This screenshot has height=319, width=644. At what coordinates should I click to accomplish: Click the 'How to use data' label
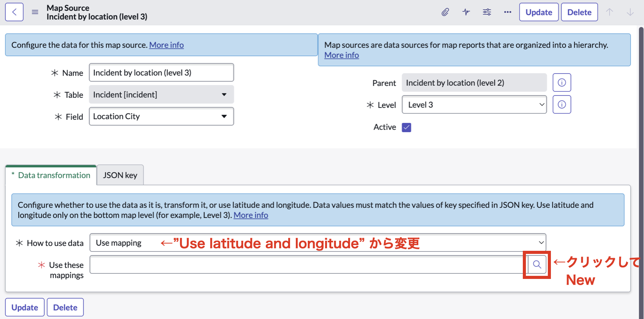(x=55, y=243)
